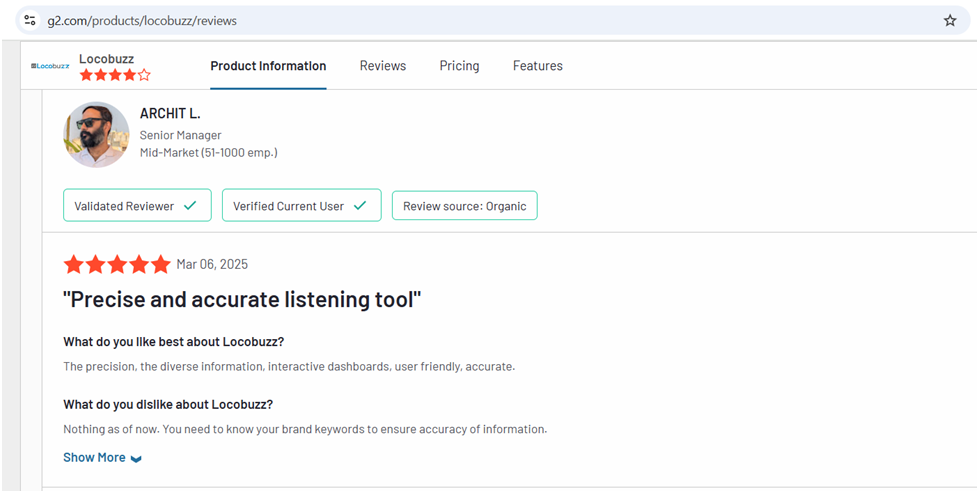Click the answer text starting The precision
This screenshot has width=979, height=493.
tap(289, 366)
